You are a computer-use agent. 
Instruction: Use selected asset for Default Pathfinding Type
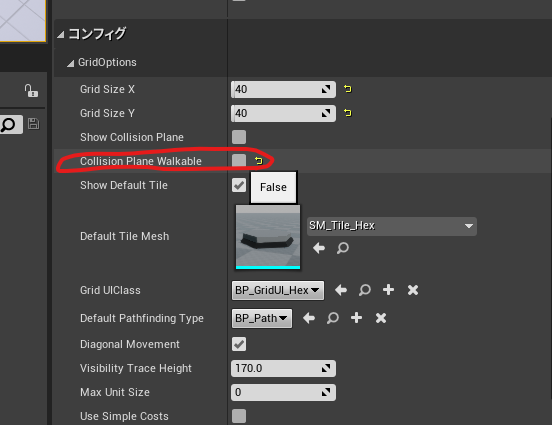tap(309, 318)
